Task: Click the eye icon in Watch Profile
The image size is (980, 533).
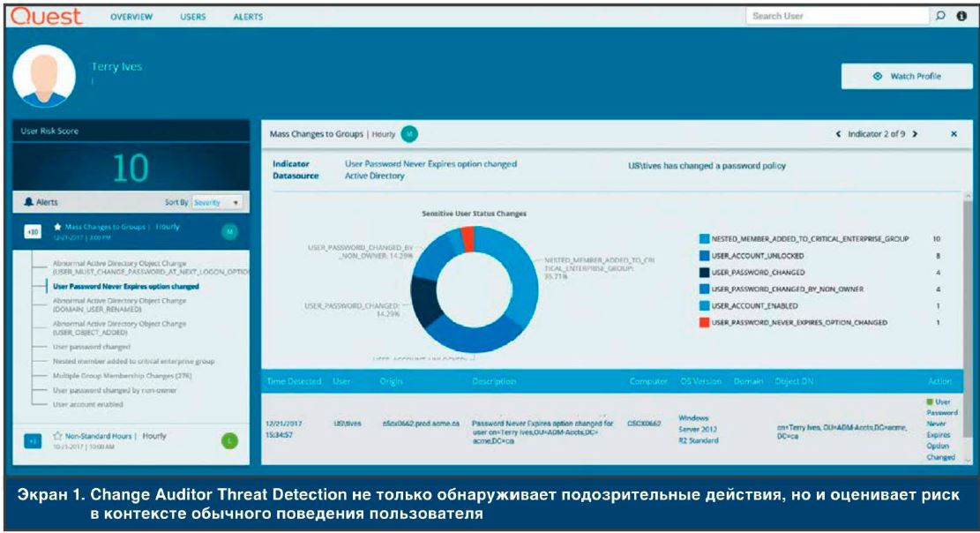Action: [878, 76]
